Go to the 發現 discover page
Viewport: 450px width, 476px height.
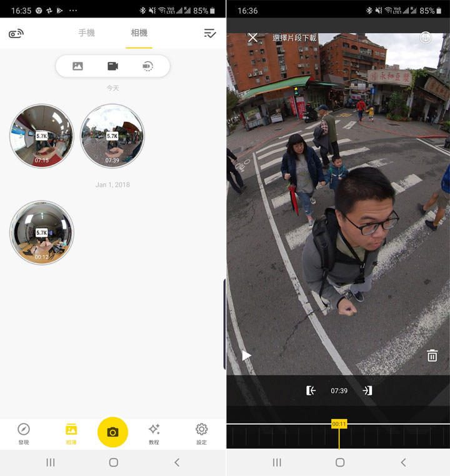(24, 434)
